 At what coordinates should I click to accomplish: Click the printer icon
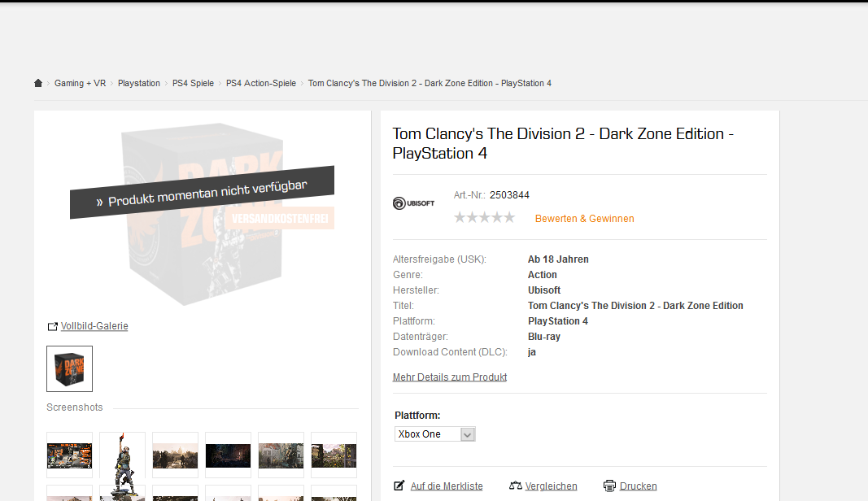609,486
